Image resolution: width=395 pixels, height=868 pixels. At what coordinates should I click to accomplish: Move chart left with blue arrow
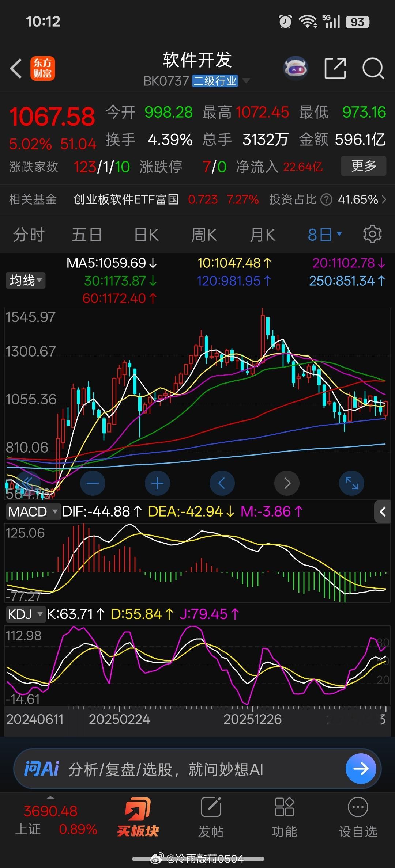[x=222, y=483]
